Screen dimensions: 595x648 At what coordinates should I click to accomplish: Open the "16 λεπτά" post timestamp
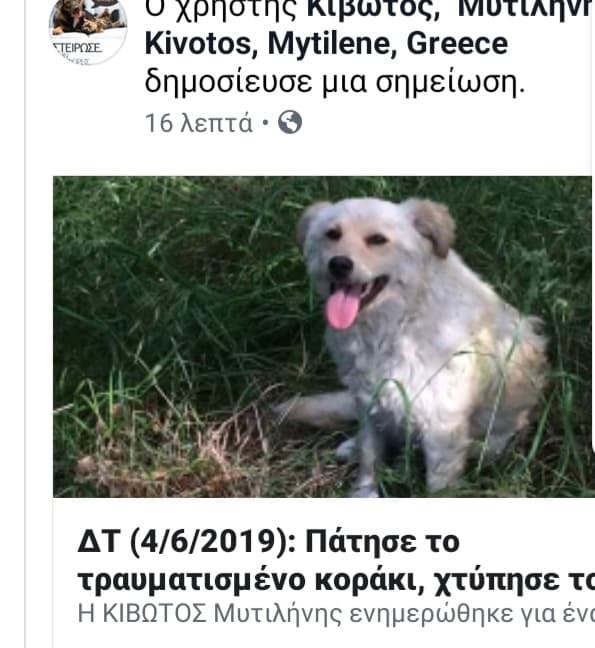click(x=198, y=123)
